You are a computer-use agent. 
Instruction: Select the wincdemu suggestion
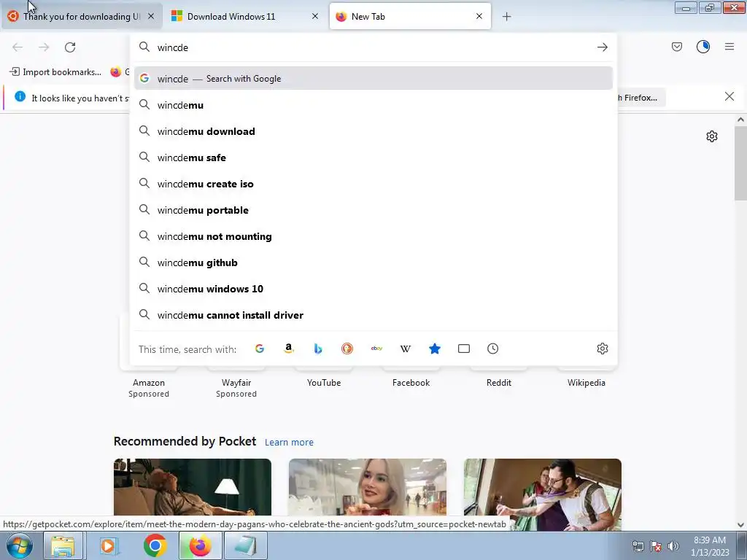pyautogui.click(x=373, y=105)
